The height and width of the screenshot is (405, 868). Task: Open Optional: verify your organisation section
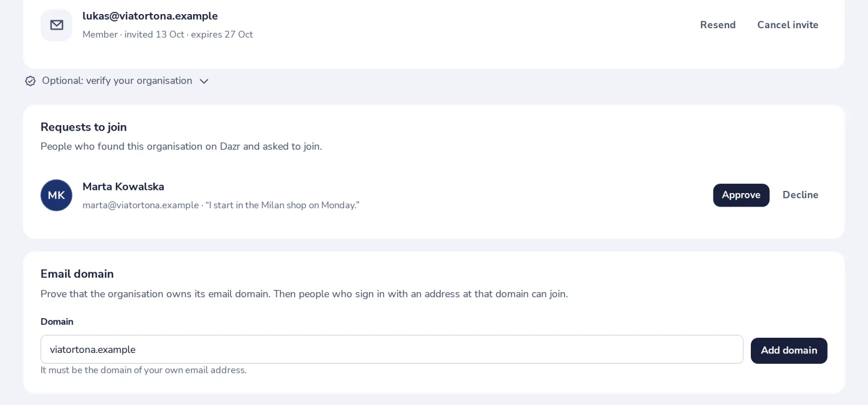pos(117,81)
